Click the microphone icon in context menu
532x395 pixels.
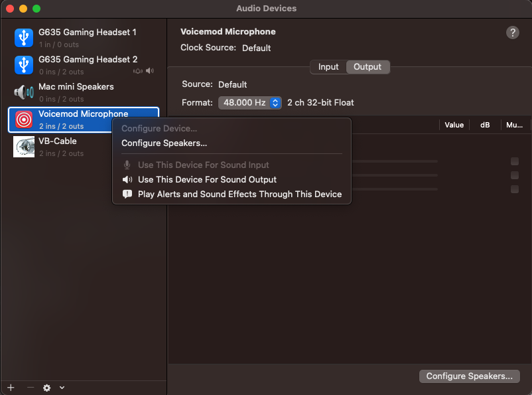tap(127, 165)
